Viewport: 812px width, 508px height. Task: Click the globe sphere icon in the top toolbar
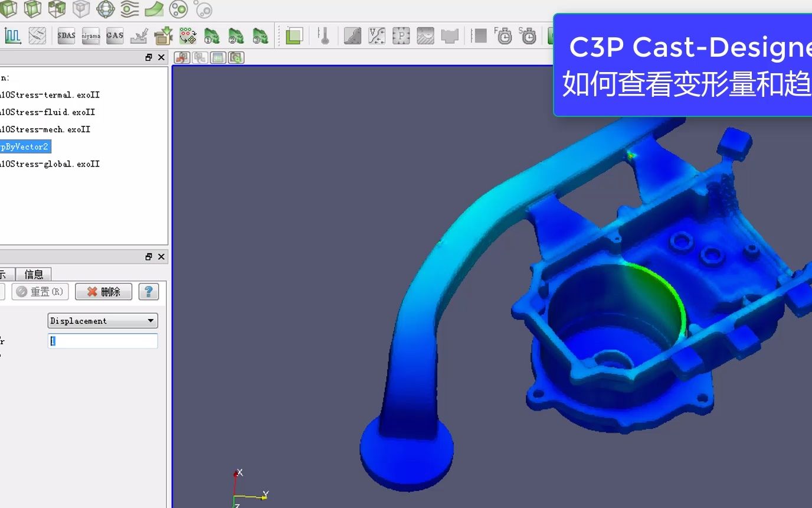[106, 9]
